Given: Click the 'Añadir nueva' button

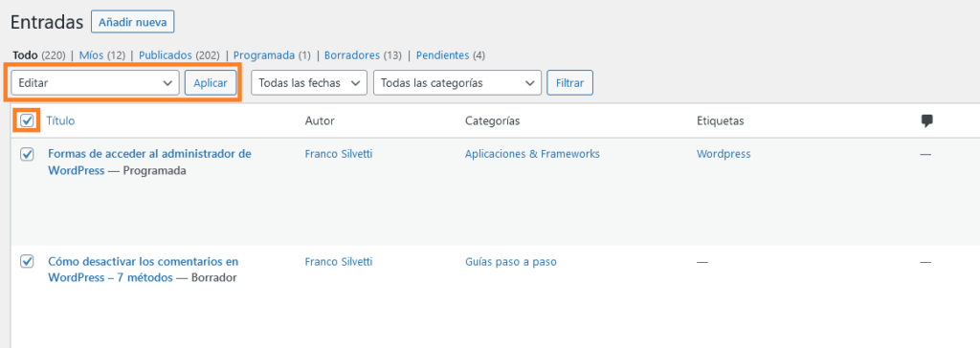Looking at the screenshot, I should 132,22.
